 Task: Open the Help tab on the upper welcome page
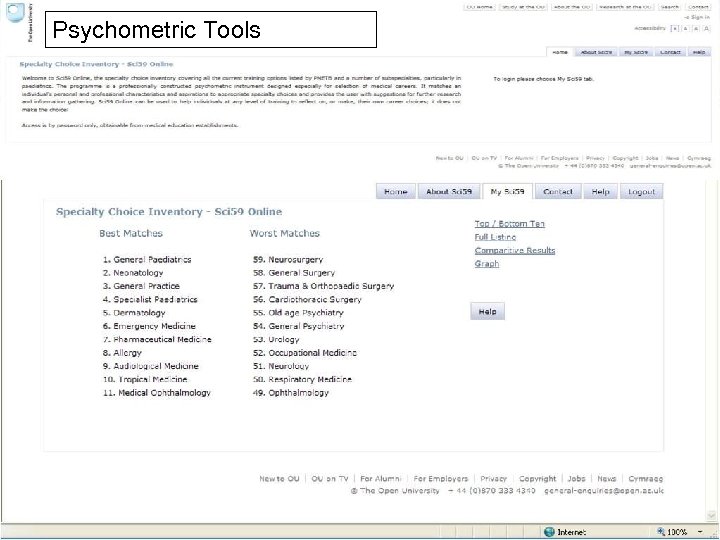coord(699,52)
